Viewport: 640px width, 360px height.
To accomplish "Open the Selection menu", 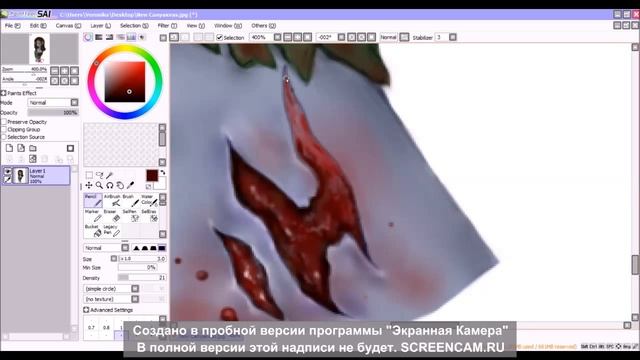I will pyautogui.click(x=134, y=25).
